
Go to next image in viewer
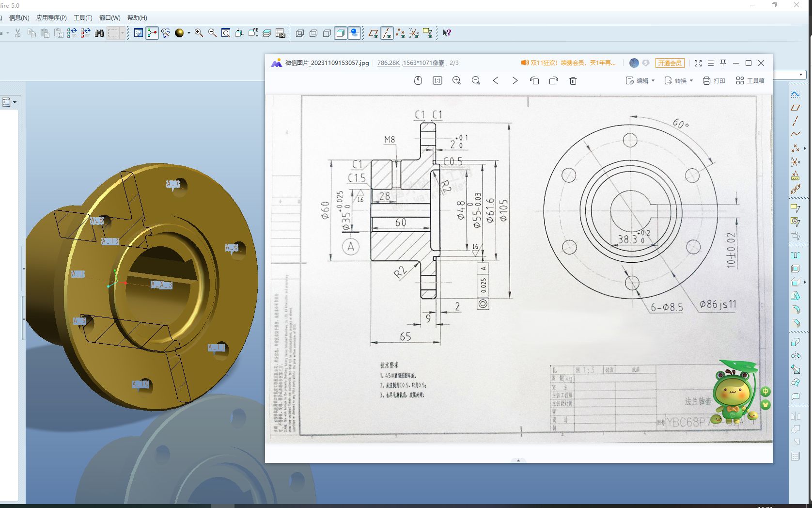[515, 80]
